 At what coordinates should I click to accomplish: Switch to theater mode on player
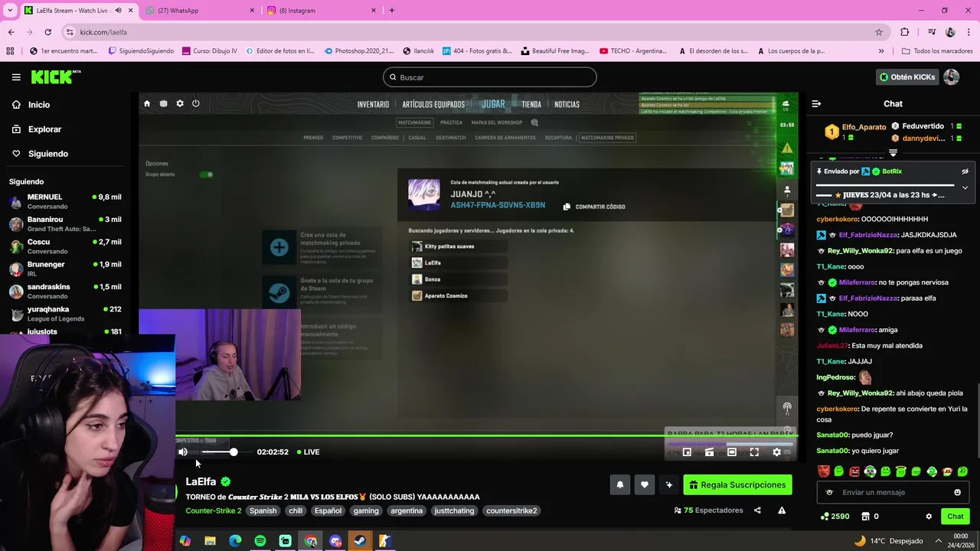pos(732,452)
